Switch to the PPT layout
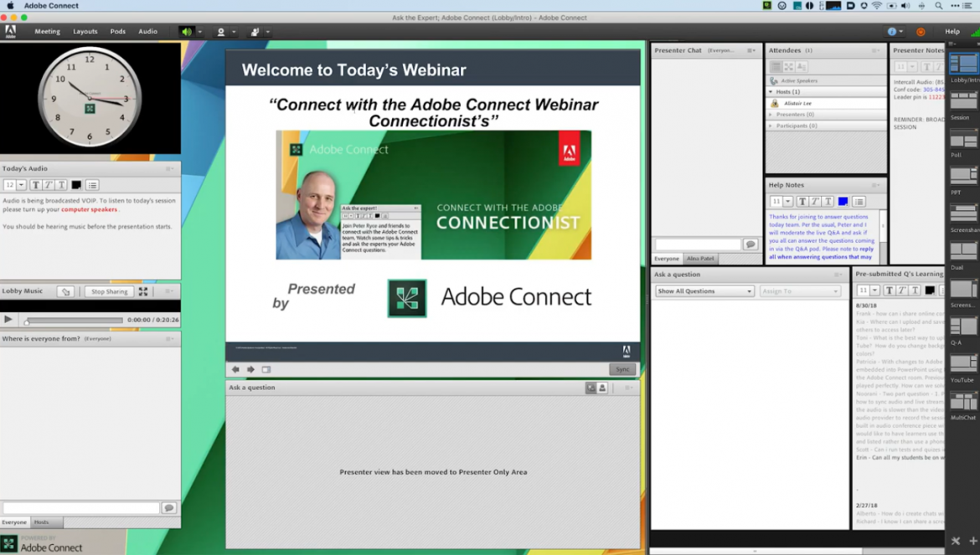Viewport: 980px width, 555px height. click(962, 176)
